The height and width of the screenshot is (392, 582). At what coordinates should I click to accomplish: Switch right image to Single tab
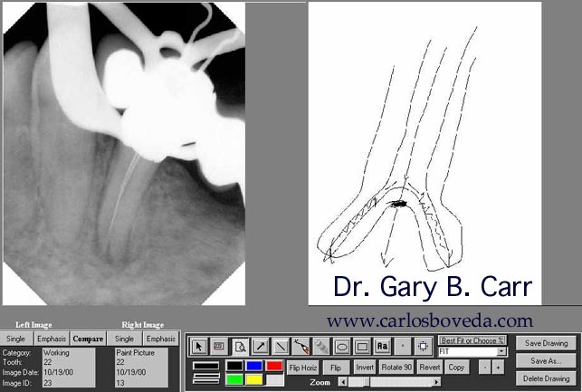pyautogui.click(x=125, y=339)
